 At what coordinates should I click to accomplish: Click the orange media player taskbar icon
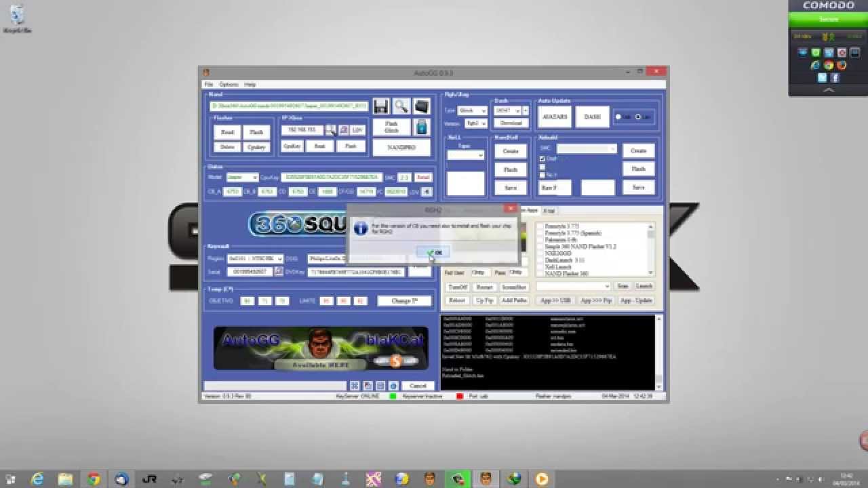(x=541, y=479)
